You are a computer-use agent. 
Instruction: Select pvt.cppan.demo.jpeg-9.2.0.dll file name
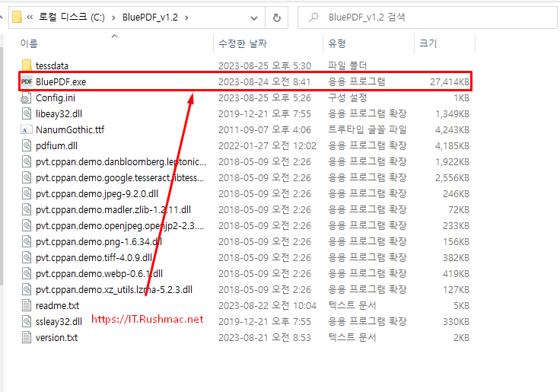pyautogui.click(x=97, y=193)
